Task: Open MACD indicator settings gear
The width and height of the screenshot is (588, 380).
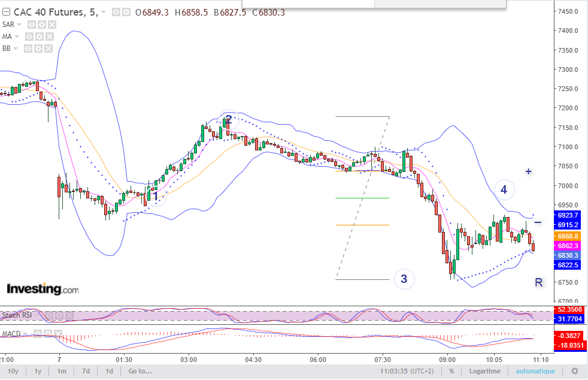Action: [x=48, y=333]
